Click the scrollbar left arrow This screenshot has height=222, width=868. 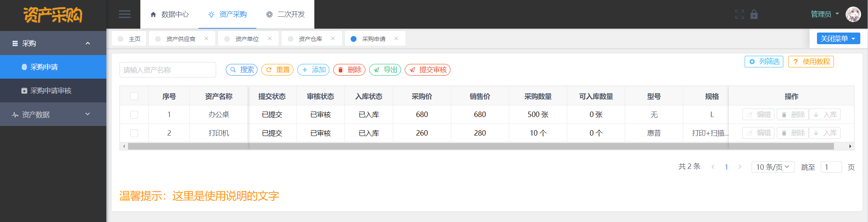tap(124, 146)
